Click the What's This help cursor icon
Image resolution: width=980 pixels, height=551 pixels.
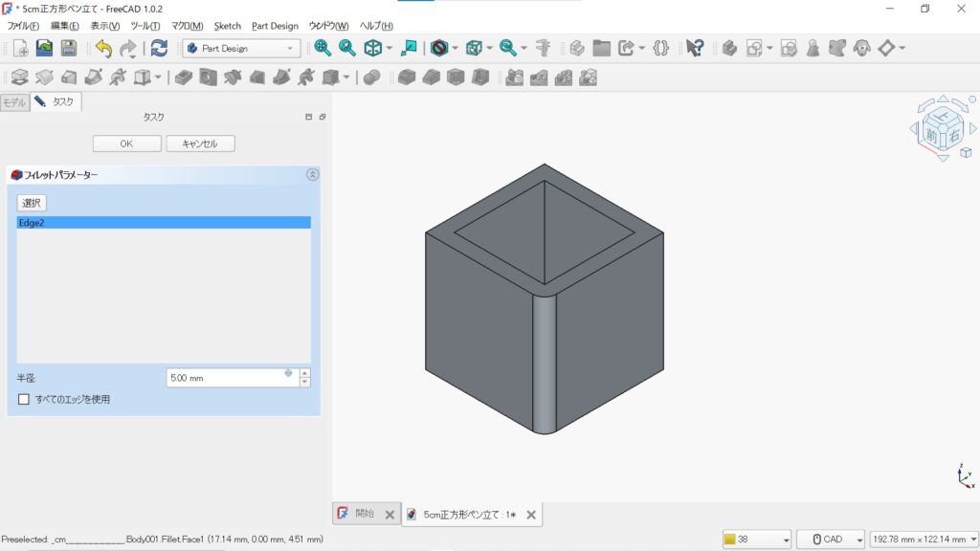pos(695,48)
